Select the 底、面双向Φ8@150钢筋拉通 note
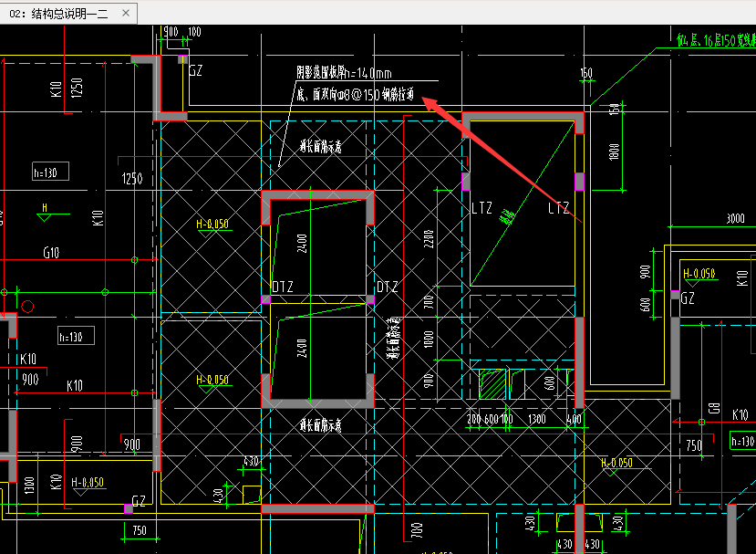This screenshot has width=756, height=554. 355,94
